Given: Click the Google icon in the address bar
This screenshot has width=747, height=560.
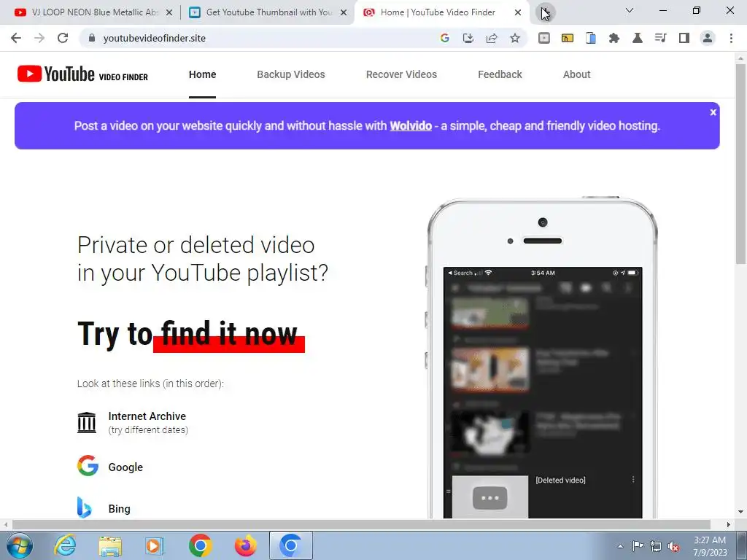Looking at the screenshot, I should [x=444, y=38].
